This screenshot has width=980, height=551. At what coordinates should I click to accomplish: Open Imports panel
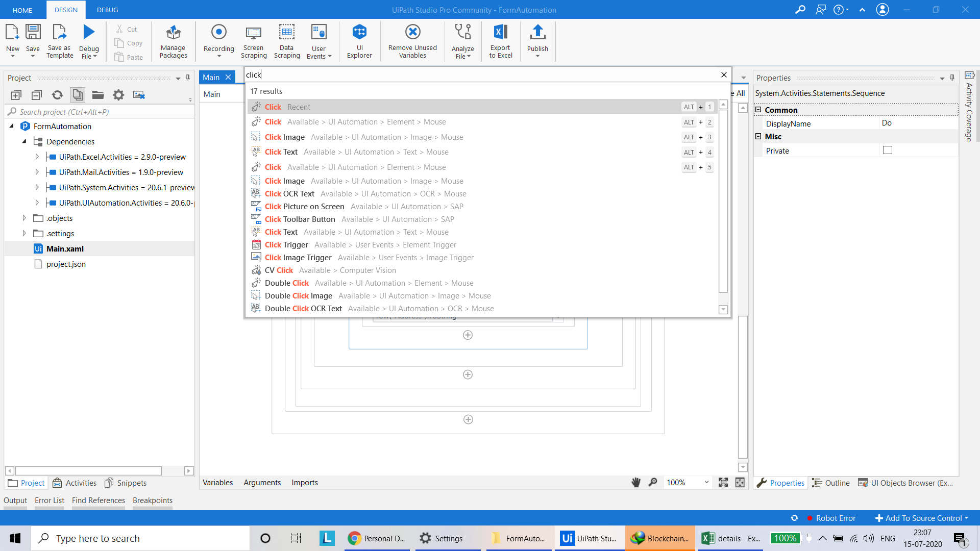pos(305,483)
